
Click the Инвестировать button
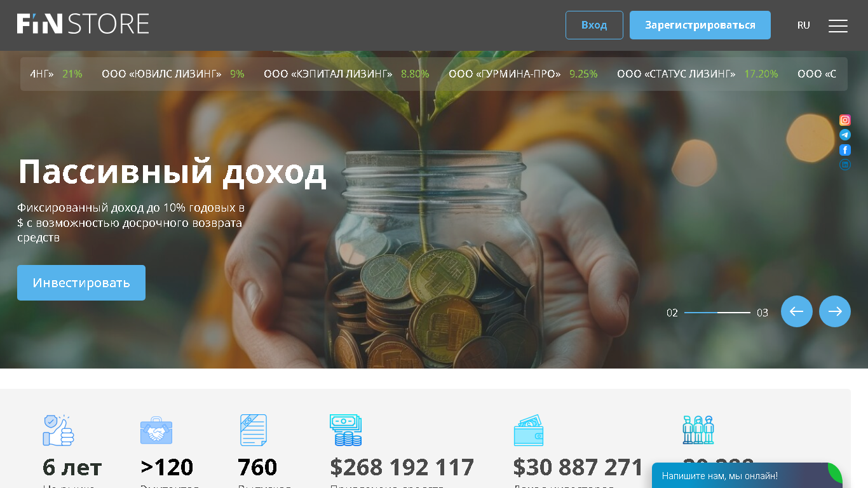pyautogui.click(x=81, y=283)
